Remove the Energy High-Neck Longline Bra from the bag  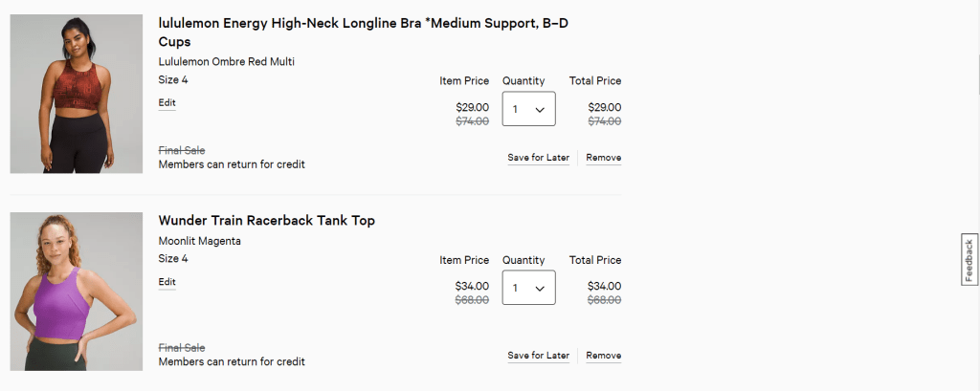click(603, 158)
